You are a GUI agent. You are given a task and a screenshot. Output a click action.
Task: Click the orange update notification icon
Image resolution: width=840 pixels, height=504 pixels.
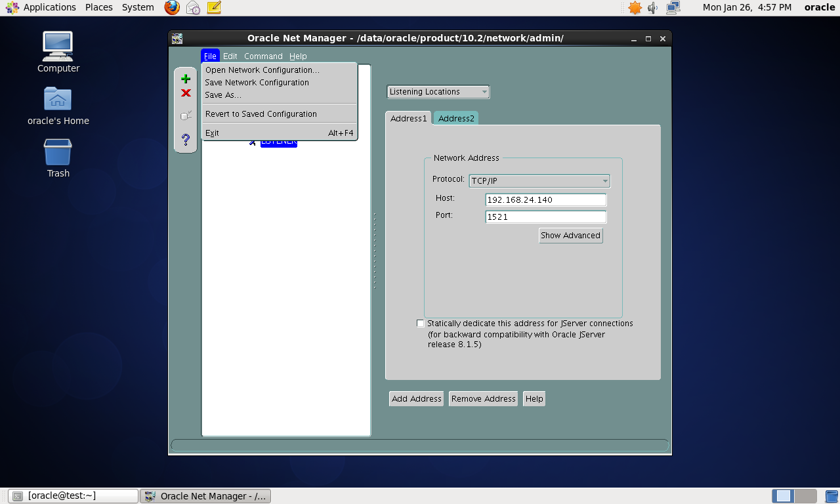[635, 7]
